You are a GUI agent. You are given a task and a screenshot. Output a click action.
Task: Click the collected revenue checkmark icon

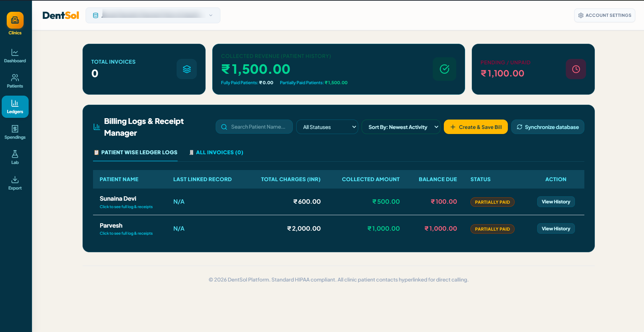tap(444, 69)
